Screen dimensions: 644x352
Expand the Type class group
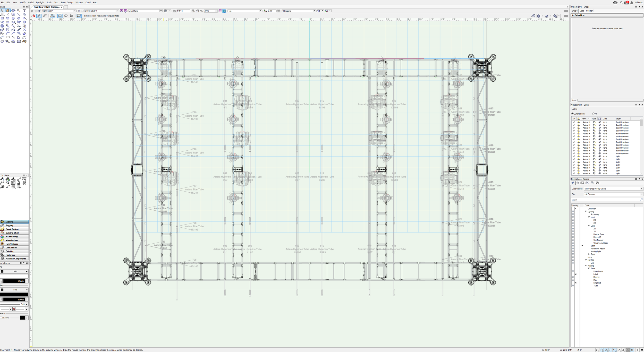click(x=589, y=254)
